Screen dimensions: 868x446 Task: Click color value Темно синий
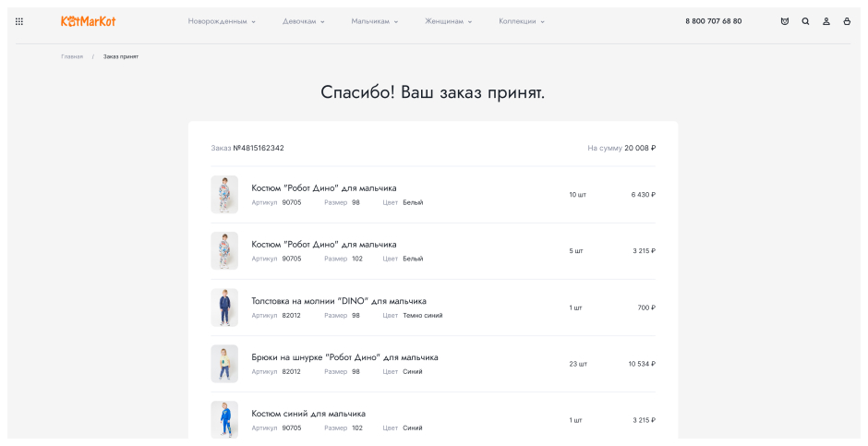click(422, 316)
